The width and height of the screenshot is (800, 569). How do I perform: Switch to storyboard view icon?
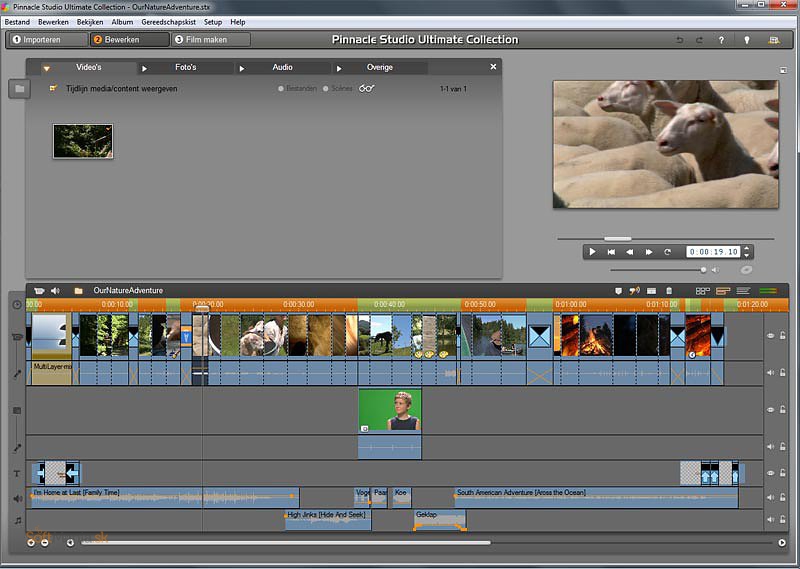pos(703,291)
